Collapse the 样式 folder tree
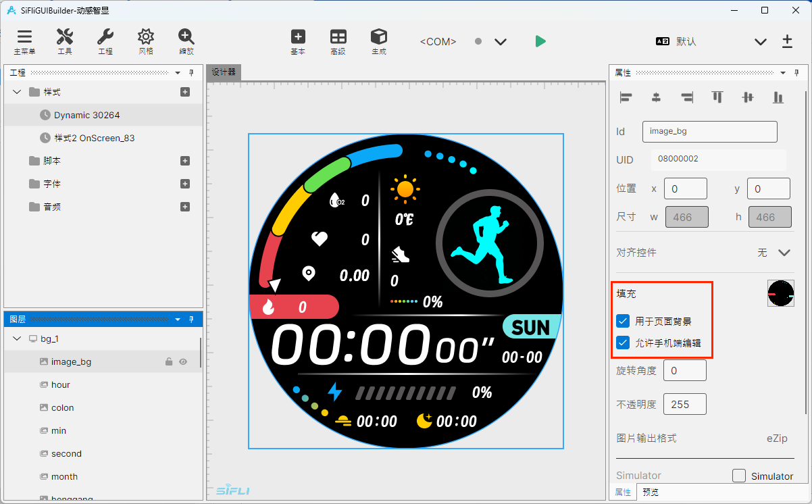Screen dimensions: 812x504 click(x=18, y=92)
